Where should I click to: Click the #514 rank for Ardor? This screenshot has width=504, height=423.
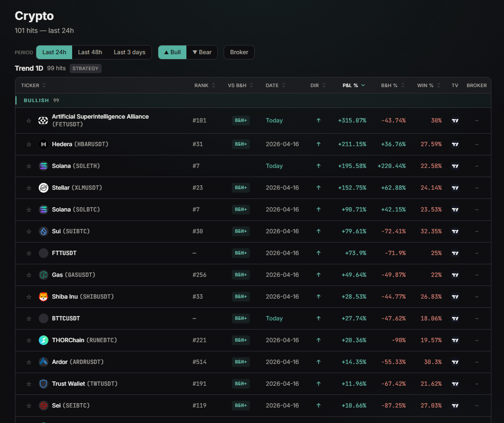(x=199, y=362)
